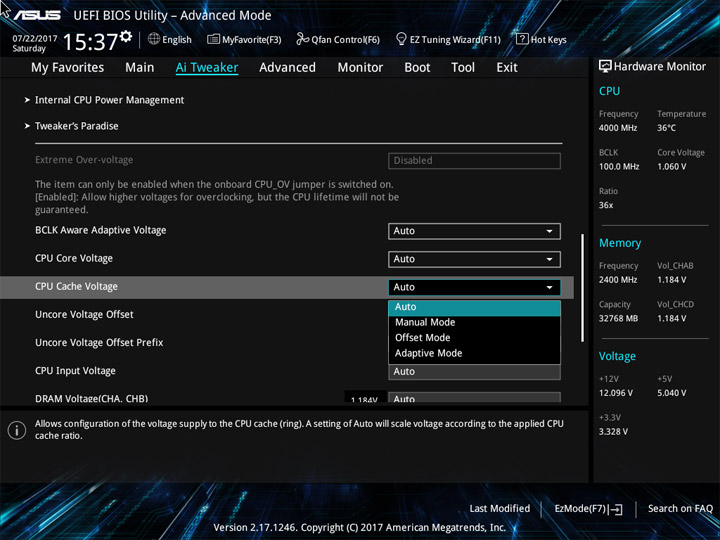Click the Hardware Monitor screen icon
This screenshot has width=720, height=540.
point(605,66)
